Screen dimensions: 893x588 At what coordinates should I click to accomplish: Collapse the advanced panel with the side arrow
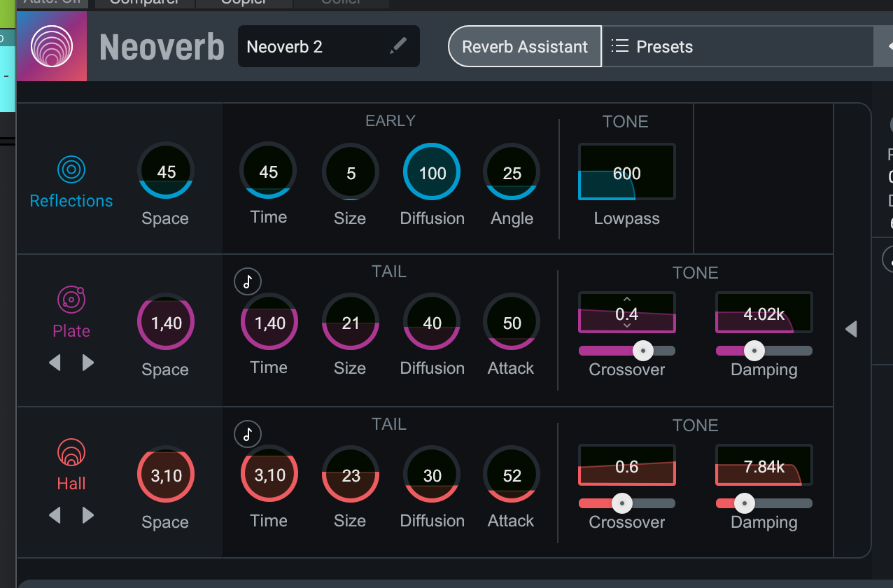point(852,328)
